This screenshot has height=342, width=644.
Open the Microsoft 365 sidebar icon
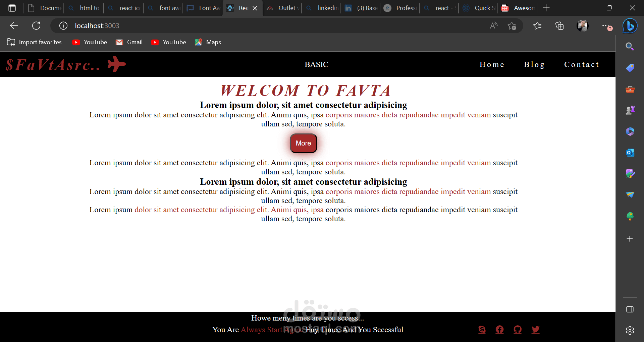(x=630, y=131)
